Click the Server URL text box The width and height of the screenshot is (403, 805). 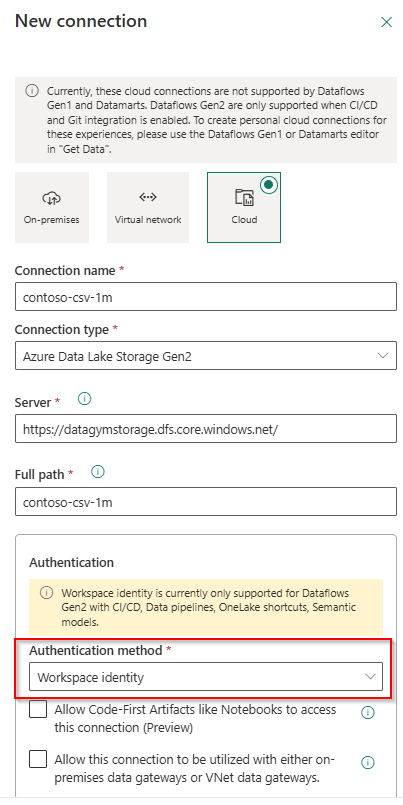(206, 429)
